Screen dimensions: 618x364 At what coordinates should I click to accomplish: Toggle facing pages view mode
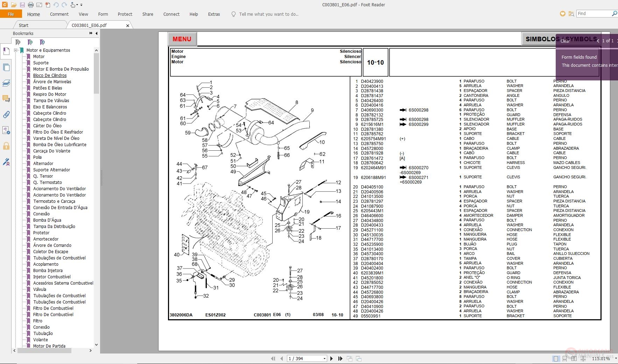574,358
